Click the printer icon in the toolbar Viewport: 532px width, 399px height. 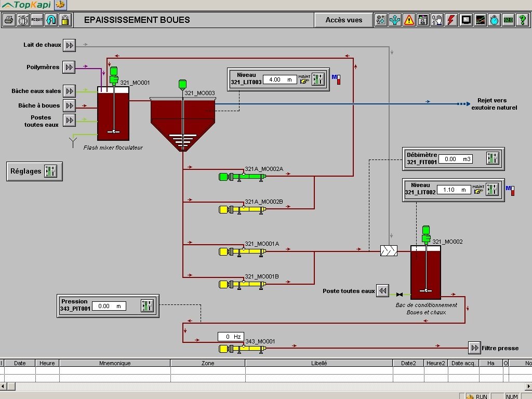[9, 20]
